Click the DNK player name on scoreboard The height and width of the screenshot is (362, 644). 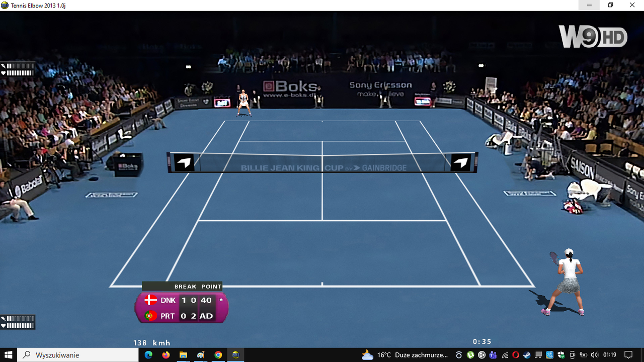168,300
